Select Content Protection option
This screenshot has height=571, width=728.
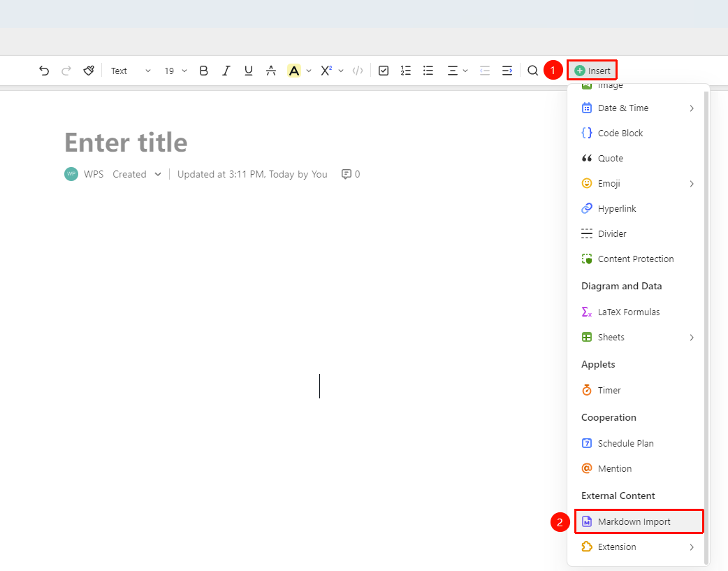point(638,259)
